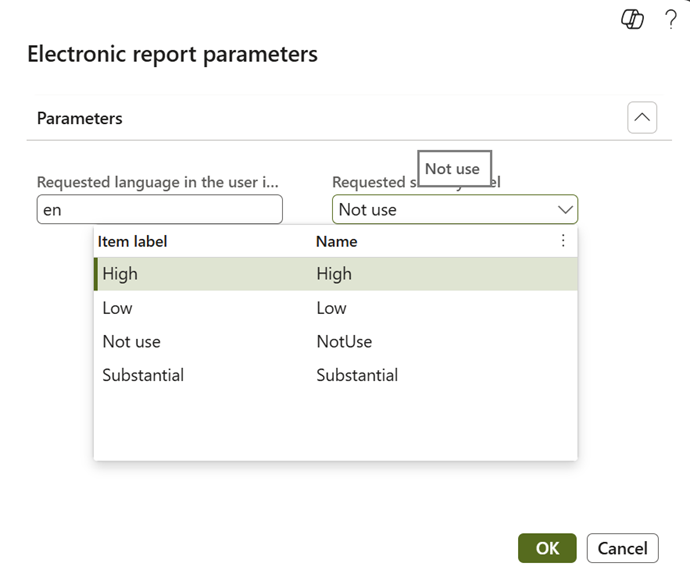The image size is (690, 570).
Task: Open the Copilot icon in top corner
Action: [632, 20]
